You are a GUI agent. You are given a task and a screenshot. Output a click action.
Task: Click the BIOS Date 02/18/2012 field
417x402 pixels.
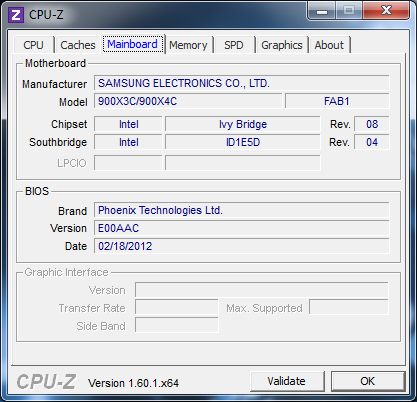242,246
